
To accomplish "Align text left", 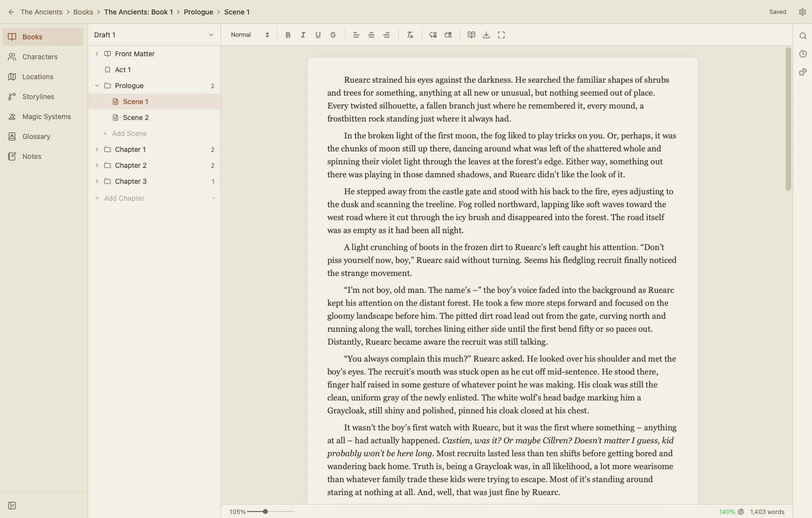I will (356, 35).
